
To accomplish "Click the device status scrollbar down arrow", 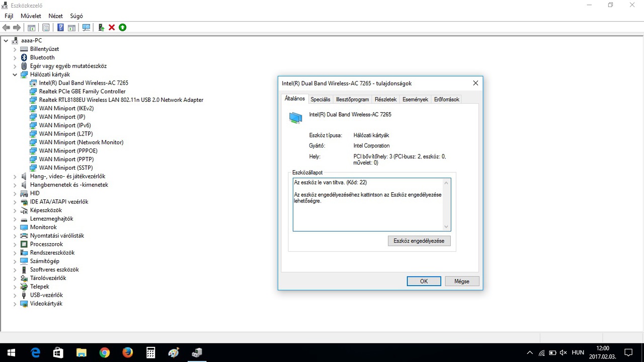I will [x=446, y=227].
